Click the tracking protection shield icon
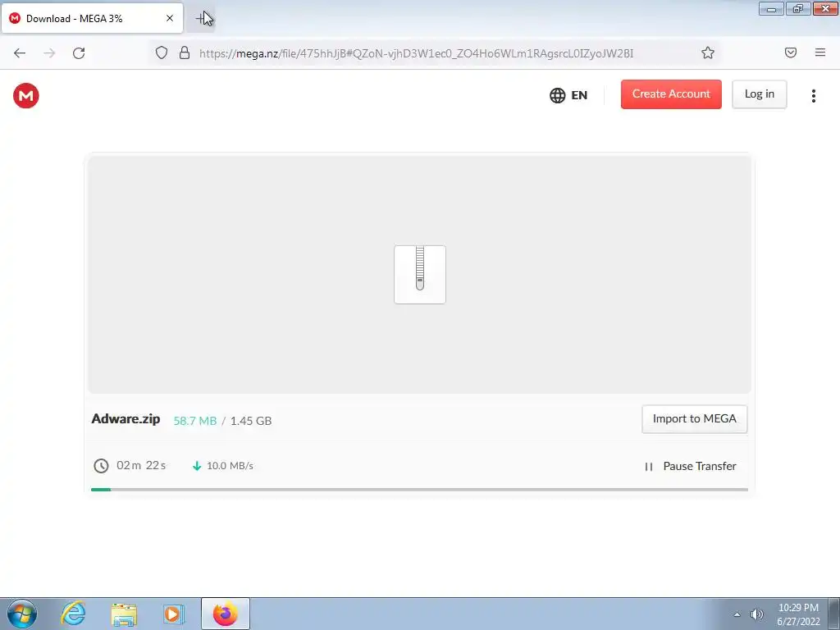Viewport: 840px width, 630px height. point(162,52)
